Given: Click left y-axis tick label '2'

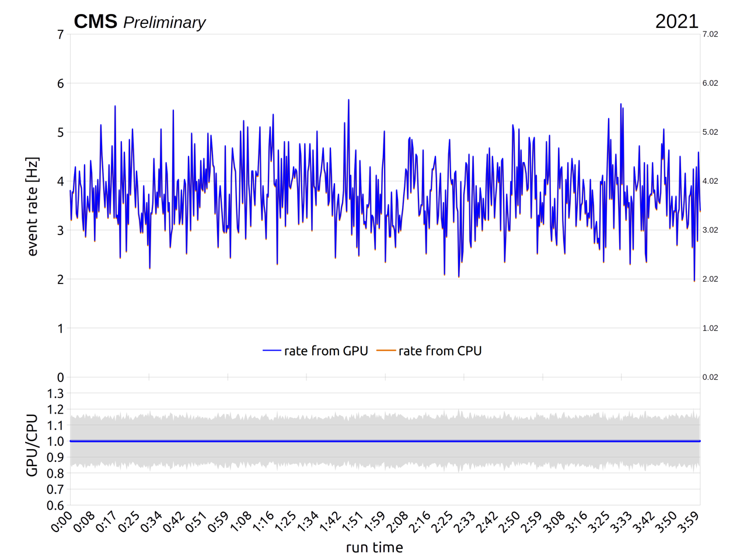Looking at the screenshot, I should [61, 279].
